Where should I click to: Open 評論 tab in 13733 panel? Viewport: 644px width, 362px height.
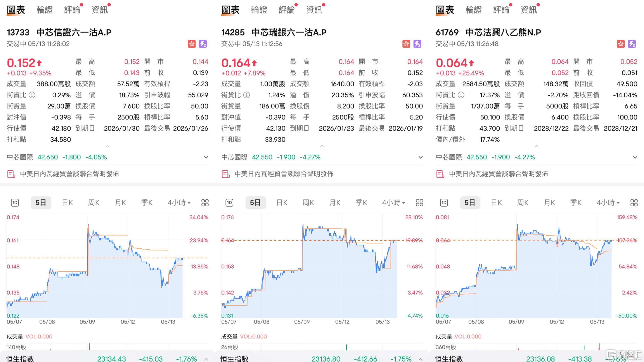72,10
